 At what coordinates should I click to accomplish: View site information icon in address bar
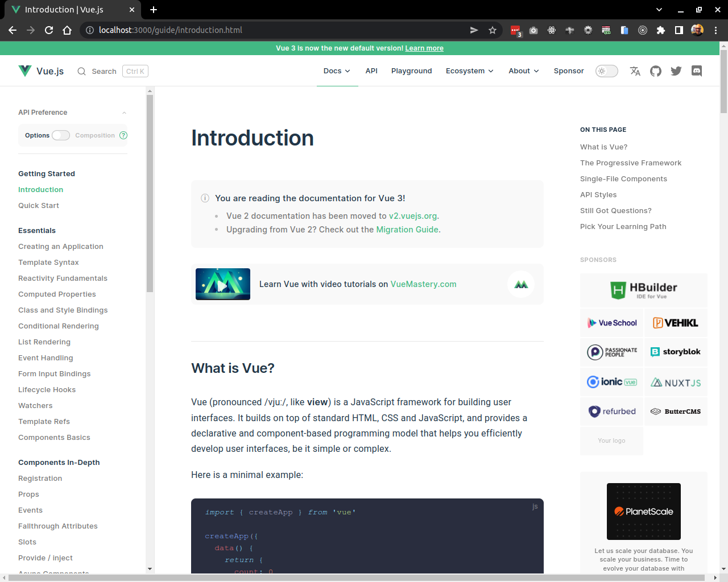pyautogui.click(x=89, y=30)
